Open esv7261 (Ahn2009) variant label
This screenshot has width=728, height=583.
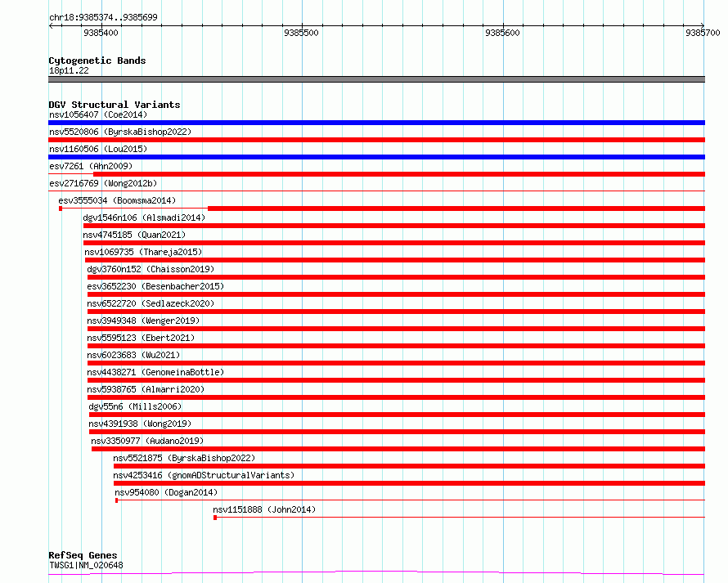pyautogui.click(x=91, y=166)
